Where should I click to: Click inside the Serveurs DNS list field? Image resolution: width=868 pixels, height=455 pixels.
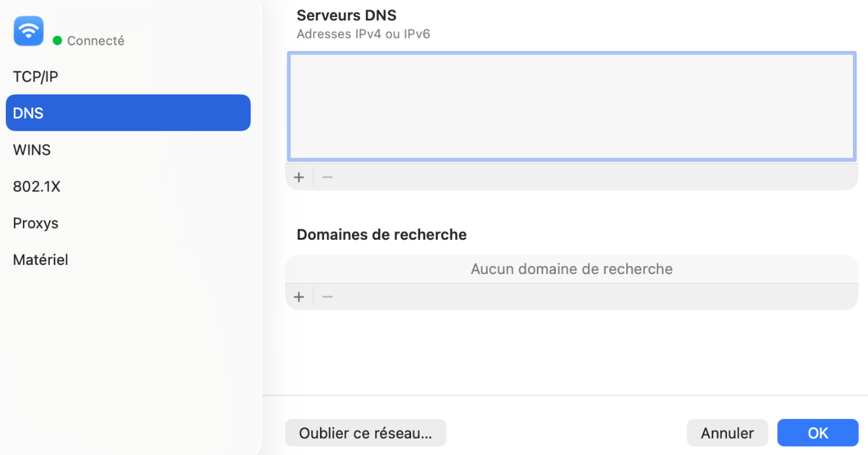(571, 106)
